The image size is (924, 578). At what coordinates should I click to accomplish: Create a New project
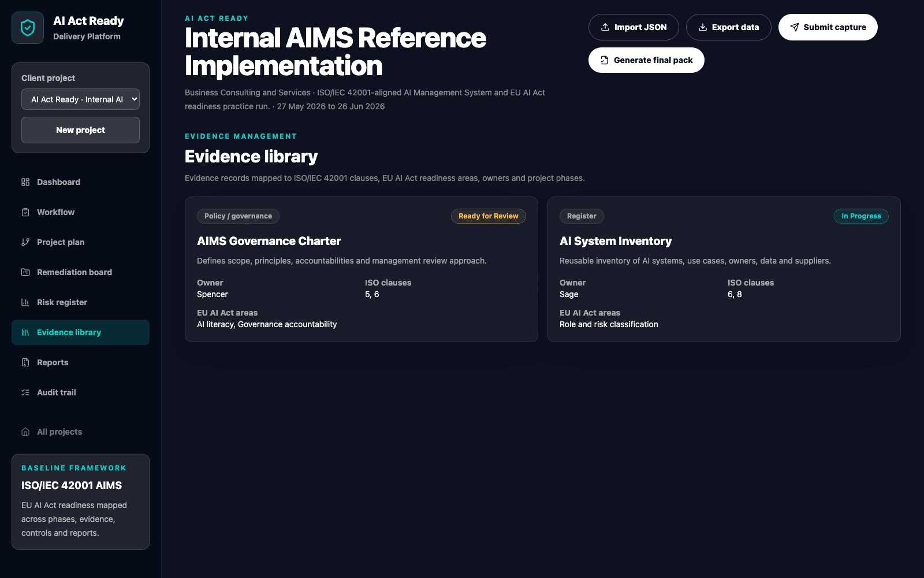pyautogui.click(x=80, y=130)
